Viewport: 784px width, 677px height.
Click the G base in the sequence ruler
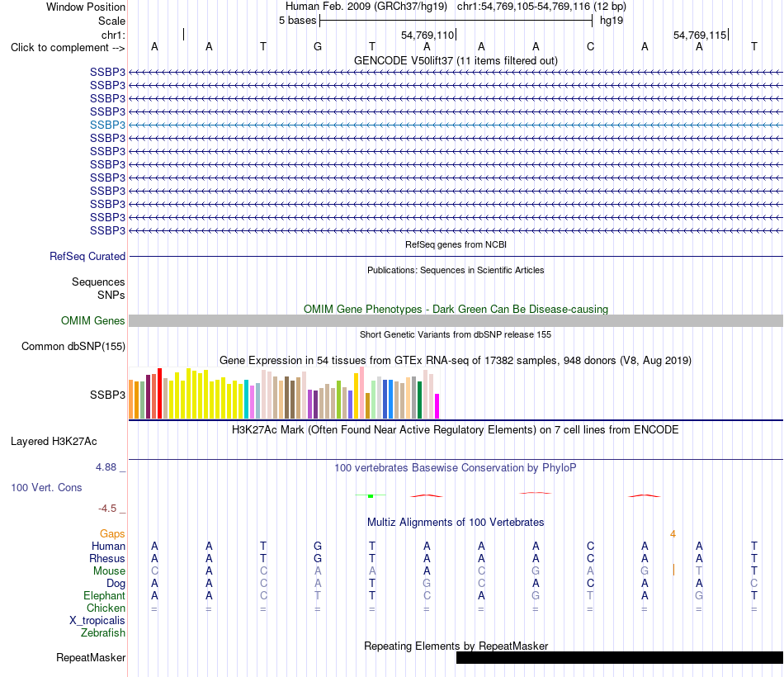(318, 46)
